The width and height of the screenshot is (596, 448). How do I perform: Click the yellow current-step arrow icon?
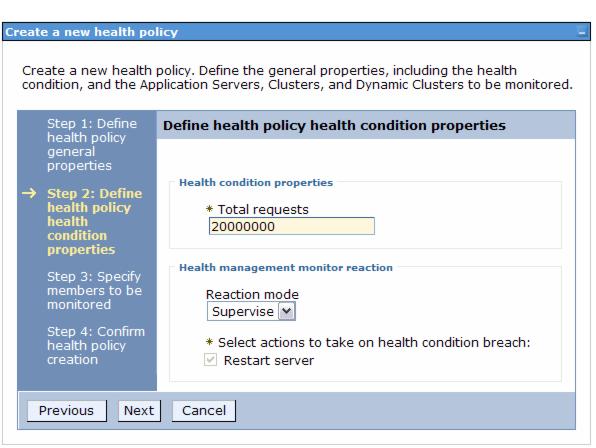click(x=29, y=193)
